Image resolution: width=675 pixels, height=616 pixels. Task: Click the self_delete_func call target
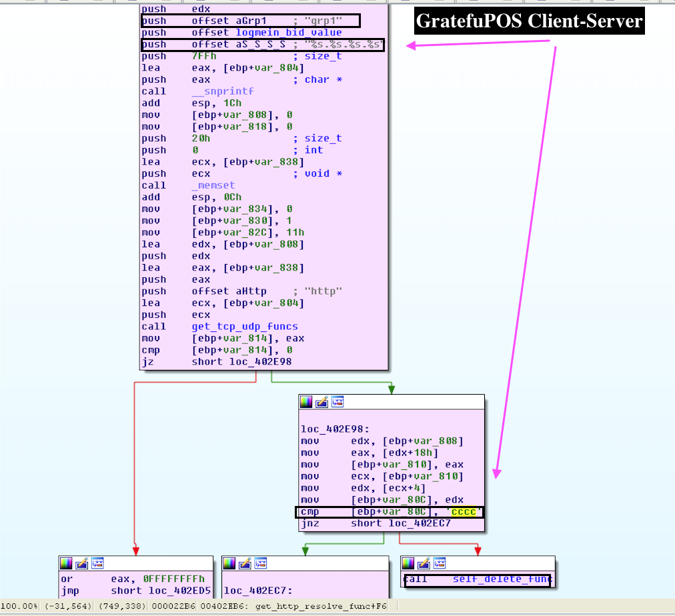(502, 579)
